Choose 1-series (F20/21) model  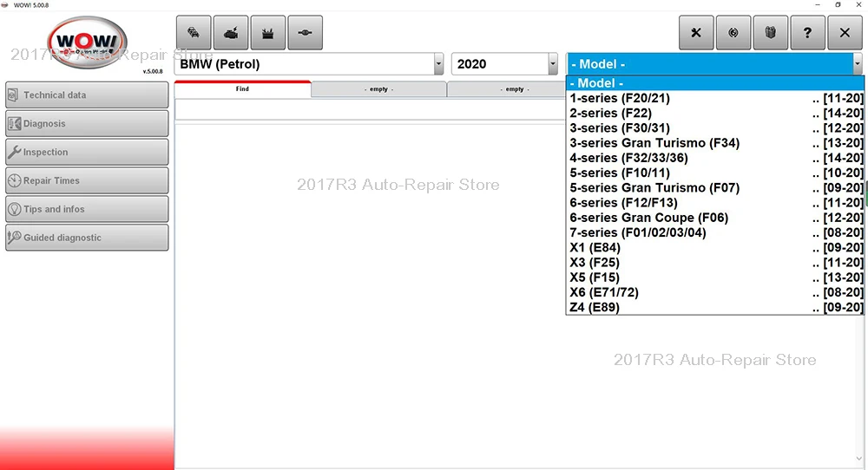point(714,98)
